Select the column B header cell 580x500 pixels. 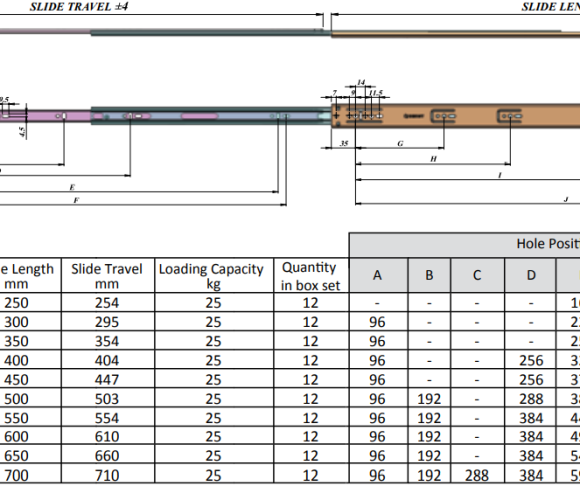tap(429, 275)
